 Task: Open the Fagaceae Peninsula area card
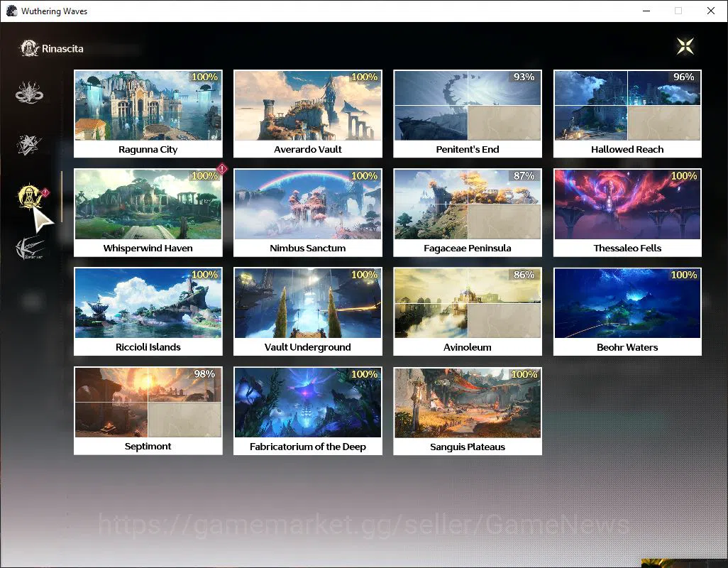pyautogui.click(x=468, y=213)
